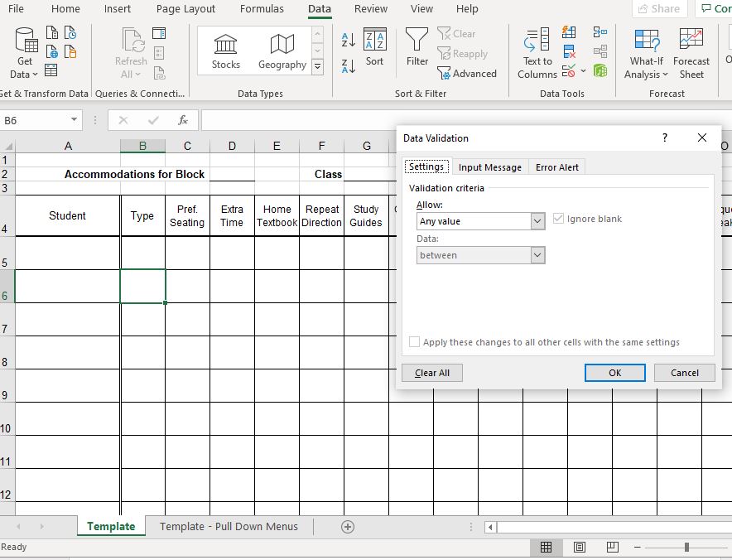The width and height of the screenshot is (732, 560).
Task: Click the Sort A to Z icon
Action: point(348,40)
